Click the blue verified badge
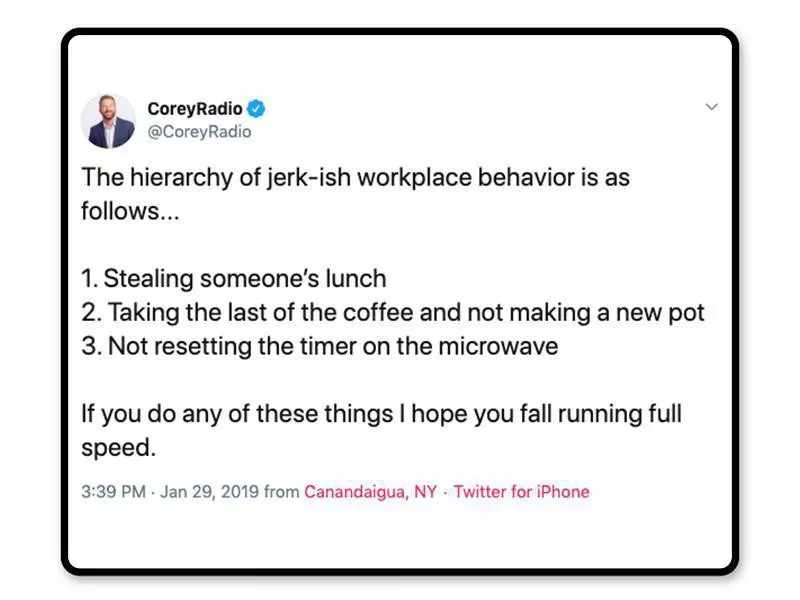The image size is (800, 600). coord(257,109)
